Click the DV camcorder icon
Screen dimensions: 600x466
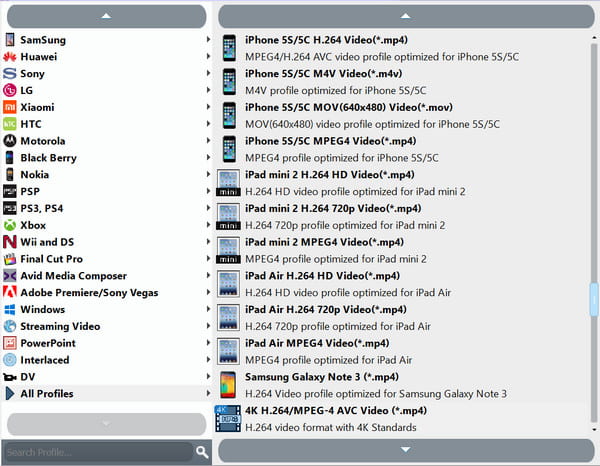10,377
